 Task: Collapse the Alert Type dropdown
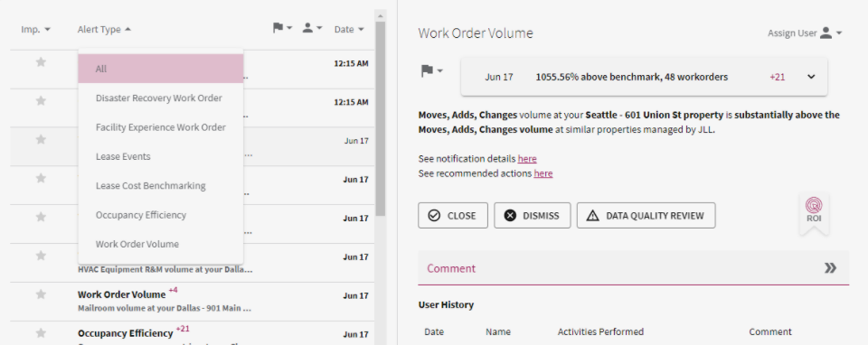[x=105, y=29]
